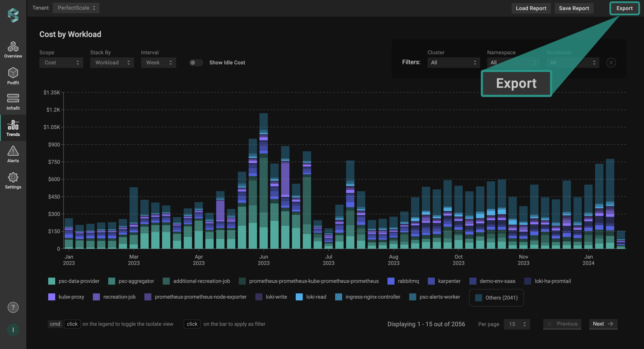Open the Cluster filter dropdown
Screen dimensions: 644x349
click(x=453, y=63)
